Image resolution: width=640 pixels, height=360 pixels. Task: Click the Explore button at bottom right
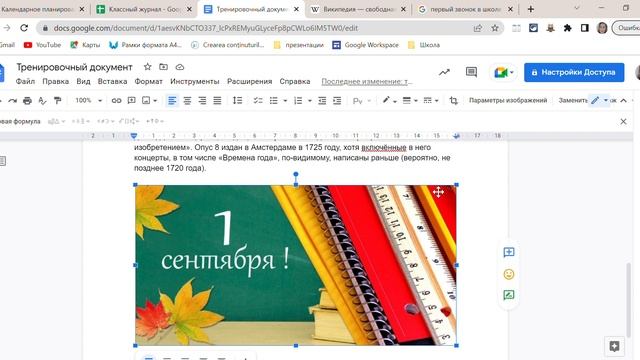[x=614, y=347]
